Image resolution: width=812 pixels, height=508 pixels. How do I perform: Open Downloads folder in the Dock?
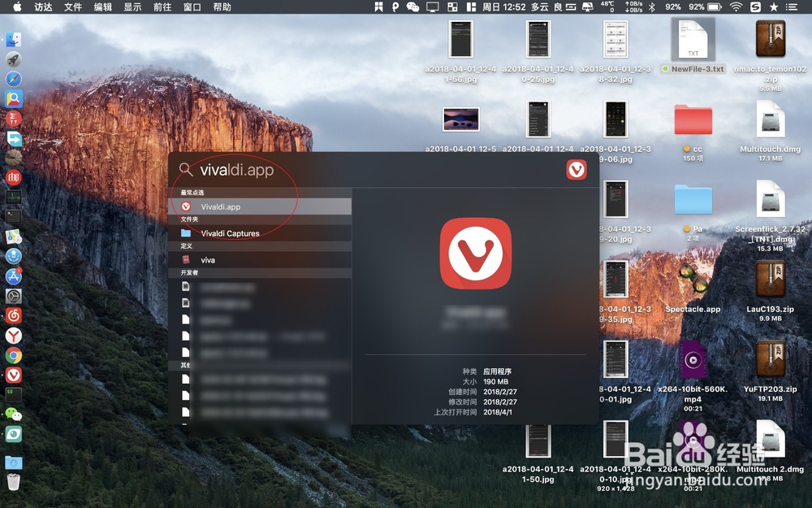tap(14, 462)
